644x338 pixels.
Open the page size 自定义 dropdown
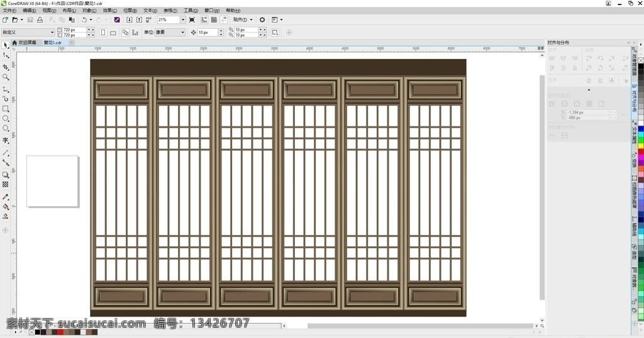(52, 32)
